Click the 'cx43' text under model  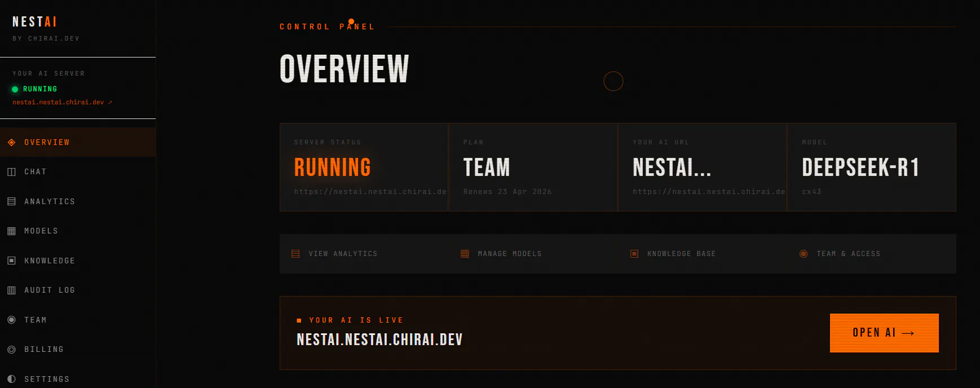[811, 192]
